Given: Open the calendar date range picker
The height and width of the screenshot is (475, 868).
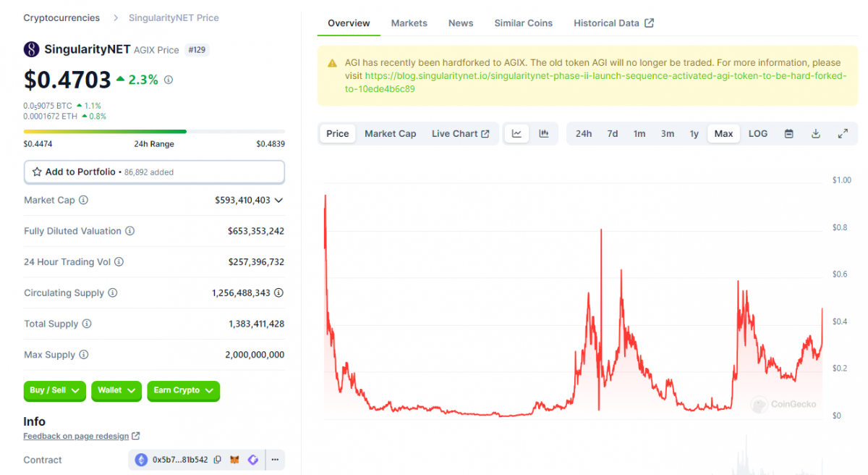Looking at the screenshot, I should click(x=789, y=133).
